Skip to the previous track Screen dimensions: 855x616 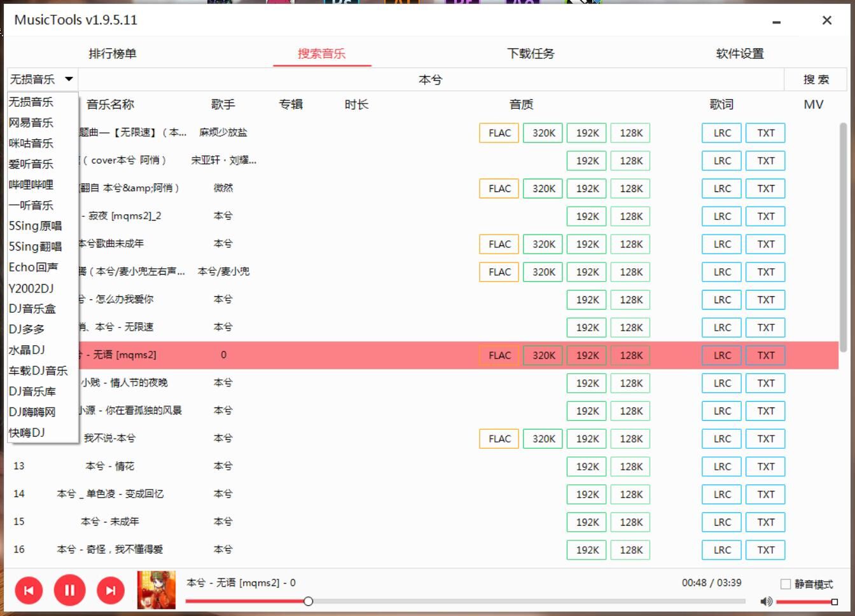[29, 591]
